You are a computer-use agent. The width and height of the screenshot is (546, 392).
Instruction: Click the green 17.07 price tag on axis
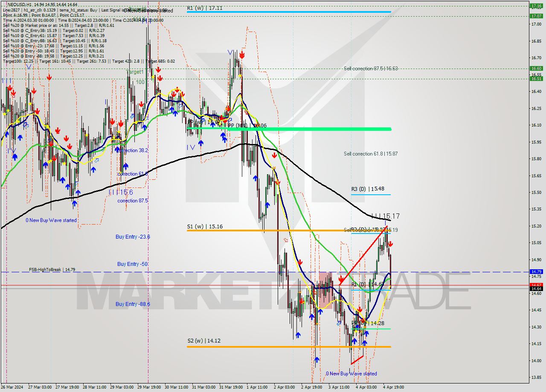point(536,16)
